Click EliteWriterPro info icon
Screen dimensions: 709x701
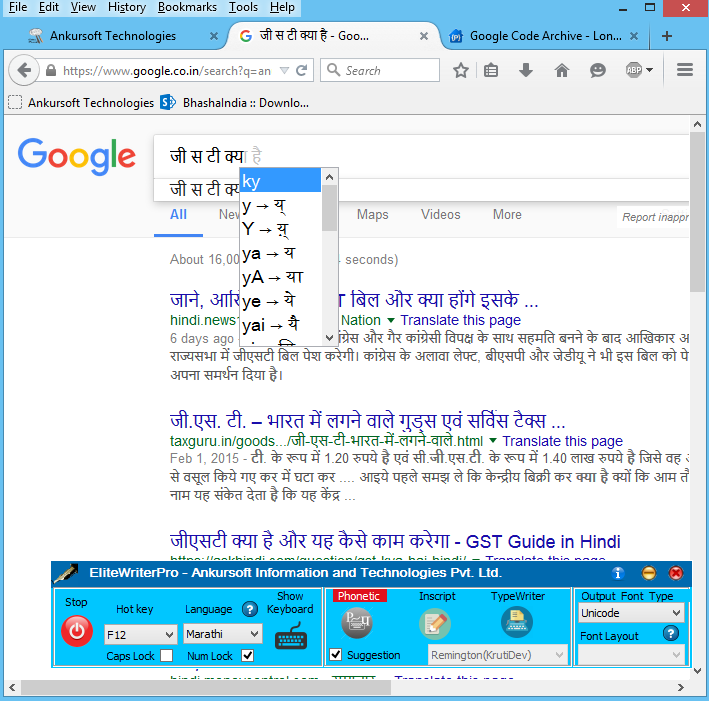(618, 573)
